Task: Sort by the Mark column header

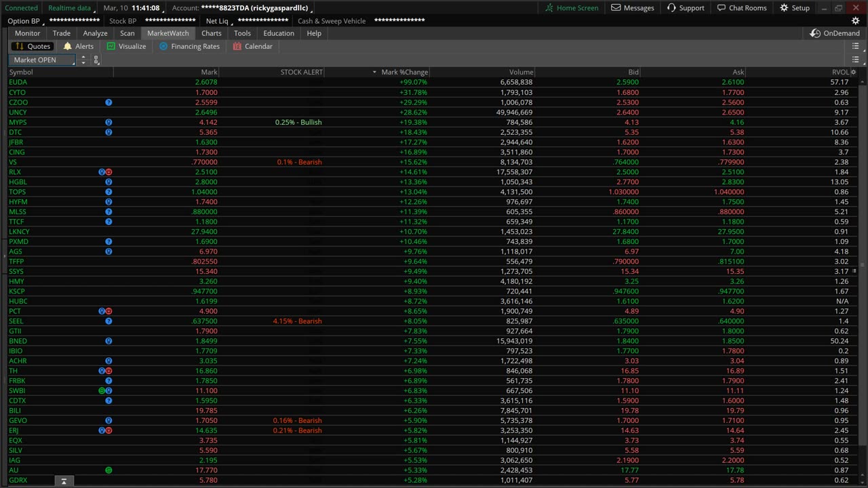Action: (166, 72)
